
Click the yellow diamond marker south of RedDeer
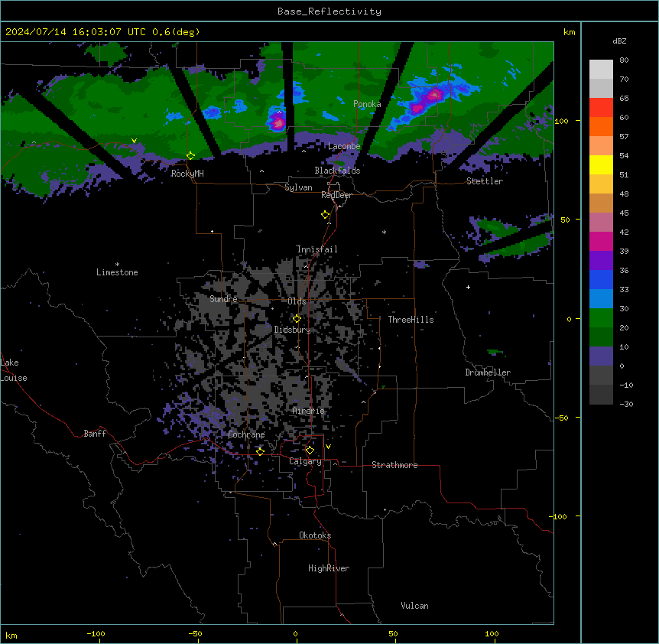click(325, 215)
